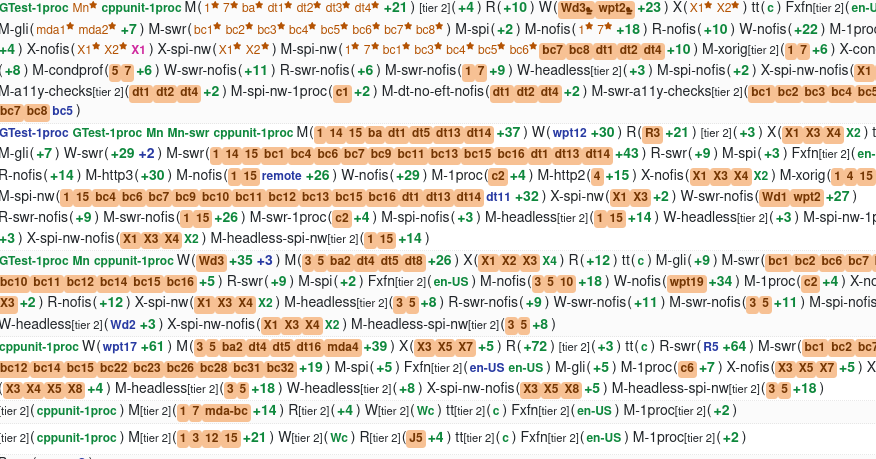Expand the +23 count in W group
Viewport: 876px width, 459px height.
[x=649, y=8]
